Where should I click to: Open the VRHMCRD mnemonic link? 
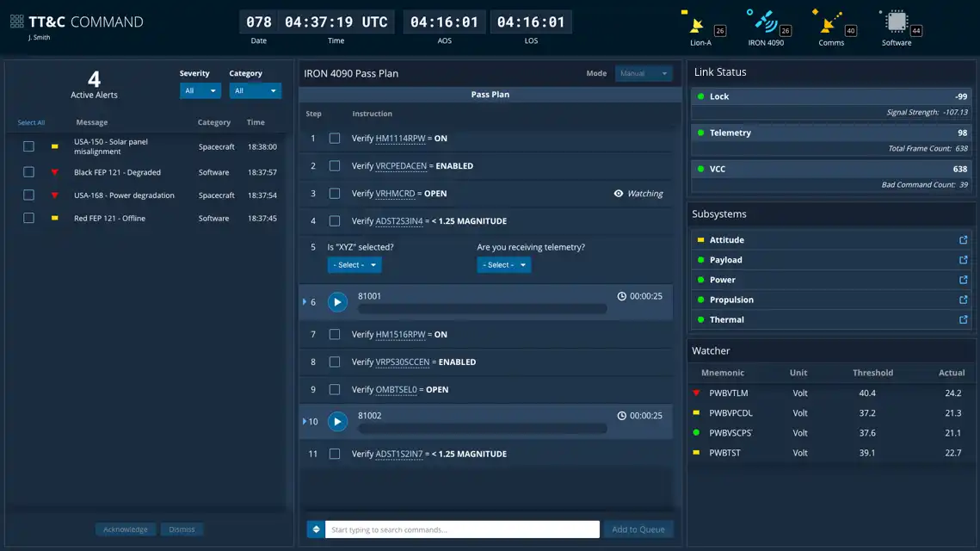click(395, 193)
